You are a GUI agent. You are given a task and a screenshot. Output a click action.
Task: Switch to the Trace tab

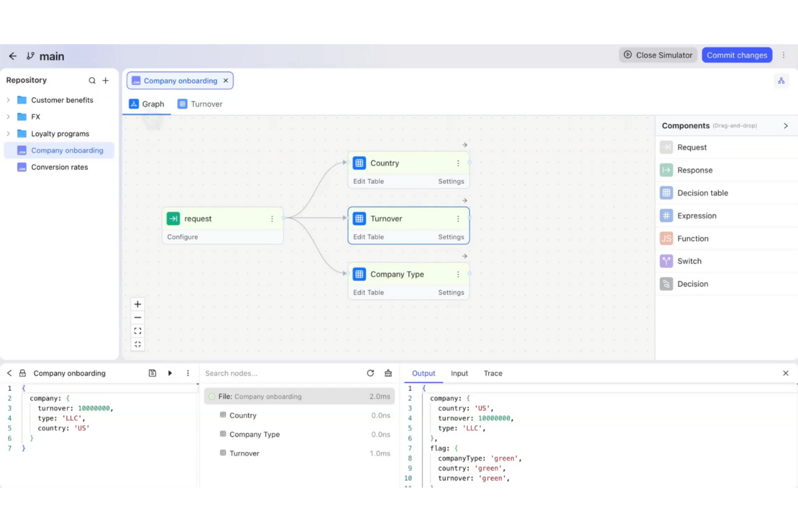[492, 373]
